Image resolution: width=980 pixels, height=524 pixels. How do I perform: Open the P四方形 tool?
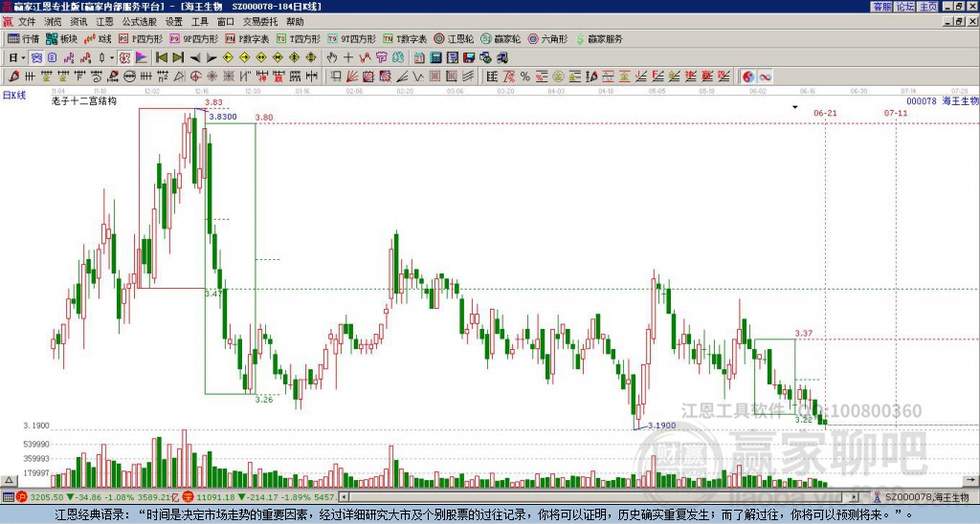coord(142,38)
